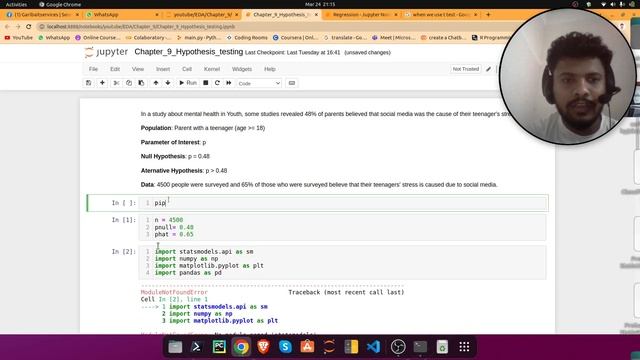Open Skype from the dock
640x360 pixels.
point(285,347)
